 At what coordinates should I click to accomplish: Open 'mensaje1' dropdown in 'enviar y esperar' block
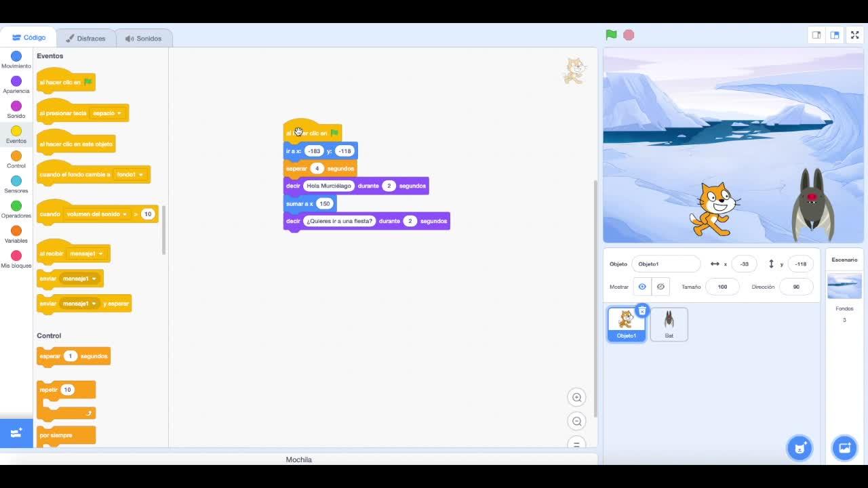point(79,304)
